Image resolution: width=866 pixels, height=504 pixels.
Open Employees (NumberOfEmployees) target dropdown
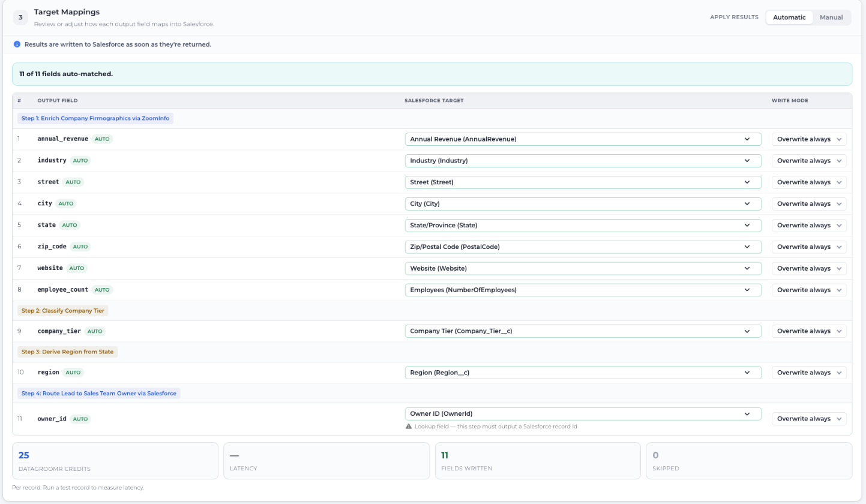583,290
